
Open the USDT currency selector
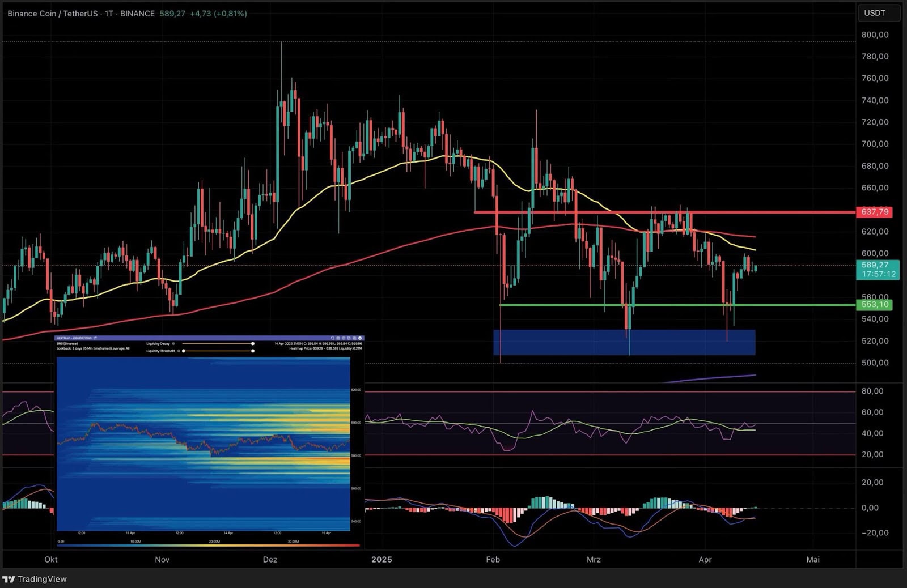(x=879, y=13)
